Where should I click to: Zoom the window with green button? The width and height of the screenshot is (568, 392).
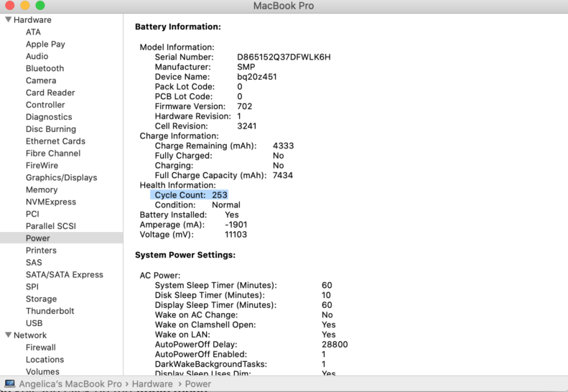[40, 6]
